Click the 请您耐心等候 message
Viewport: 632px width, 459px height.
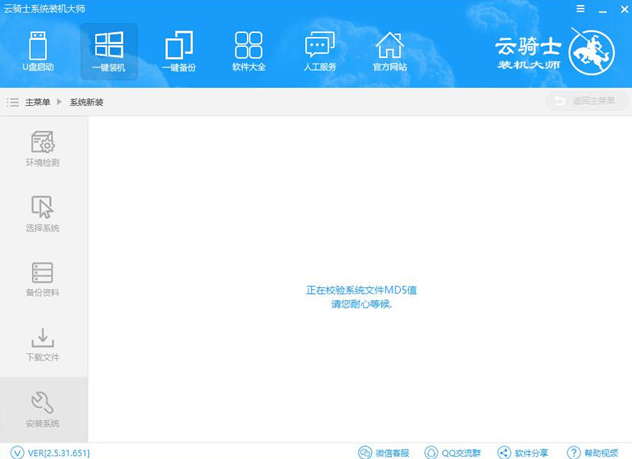362,304
